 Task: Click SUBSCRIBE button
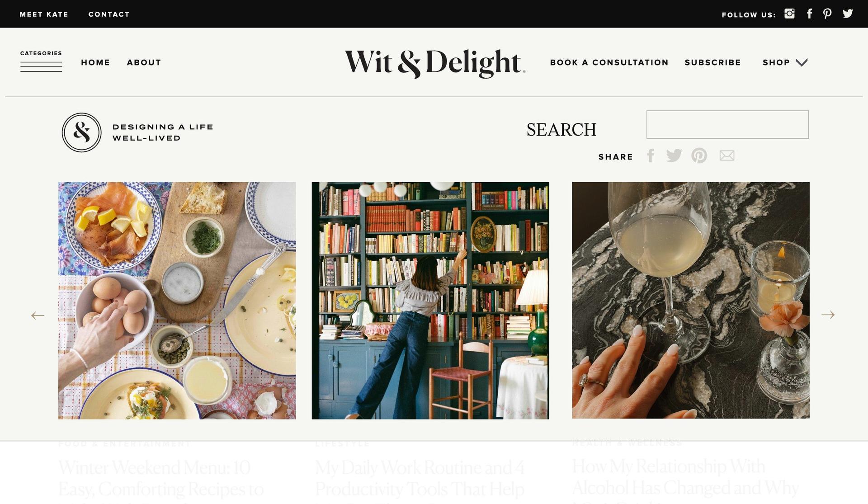click(713, 63)
